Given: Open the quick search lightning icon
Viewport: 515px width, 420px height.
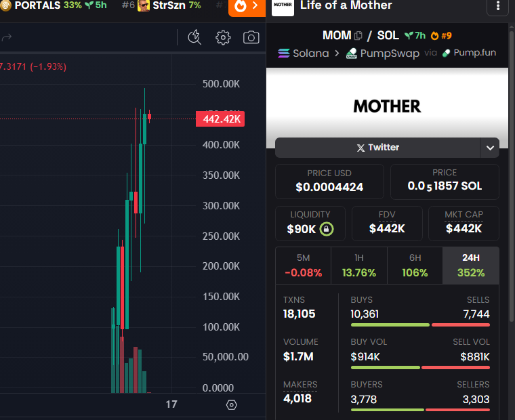Looking at the screenshot, I should pos(194,37).
